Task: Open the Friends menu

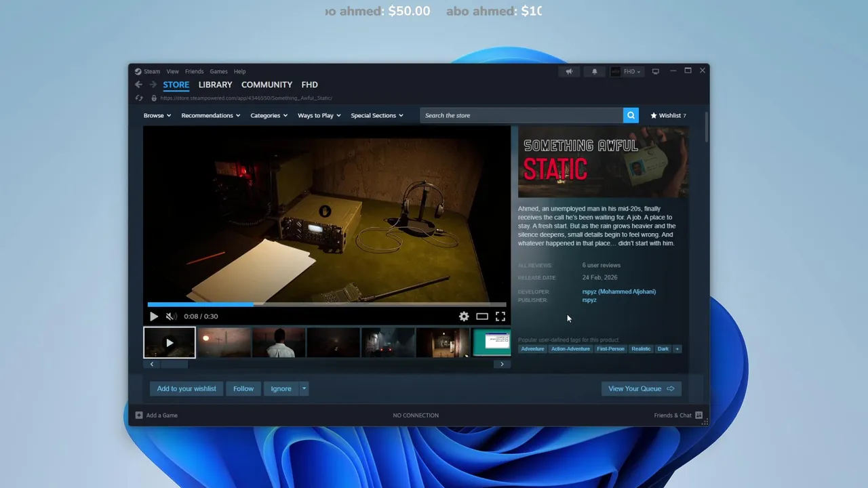Action: coord(194,71)
